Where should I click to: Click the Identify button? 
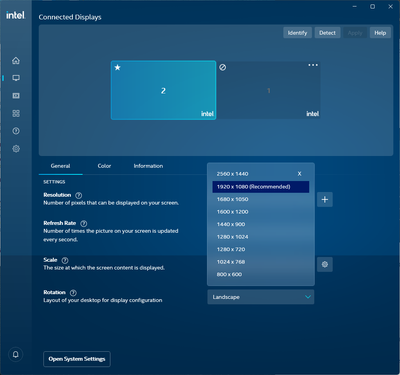coord(297,33)
